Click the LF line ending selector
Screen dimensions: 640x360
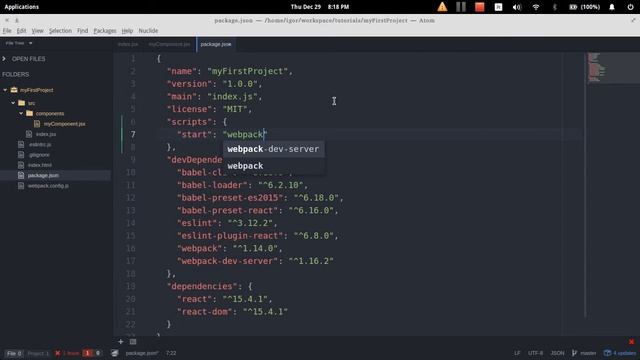tap(517, 353)
